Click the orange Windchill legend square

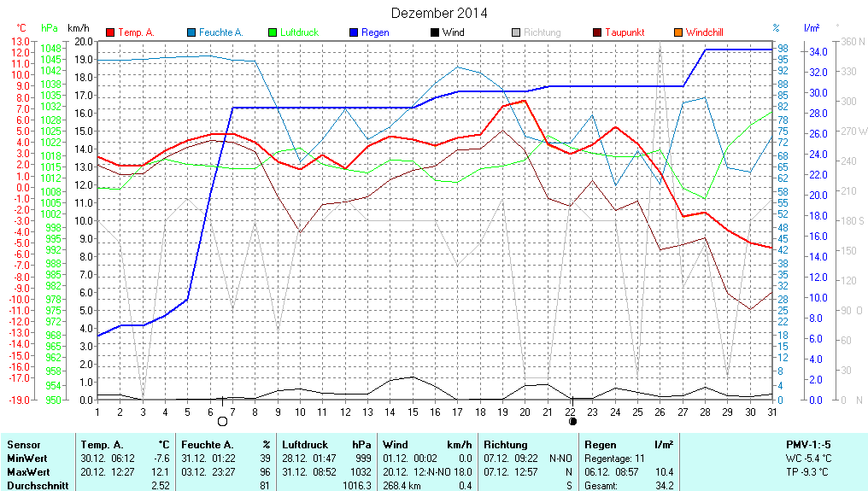click(678, 32)
